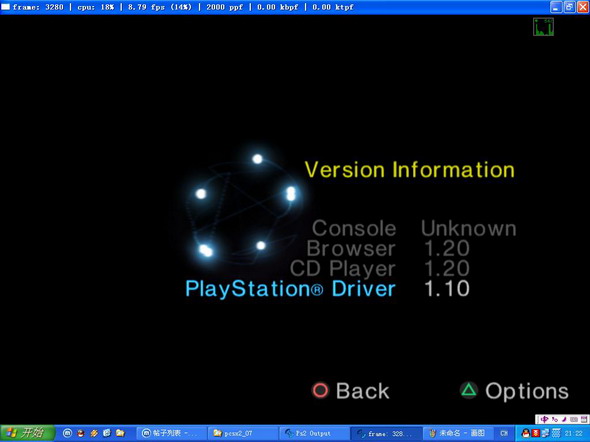Click the Version Information heading
590x442 pixels.
pyautogui.click(x=409, y=170)
